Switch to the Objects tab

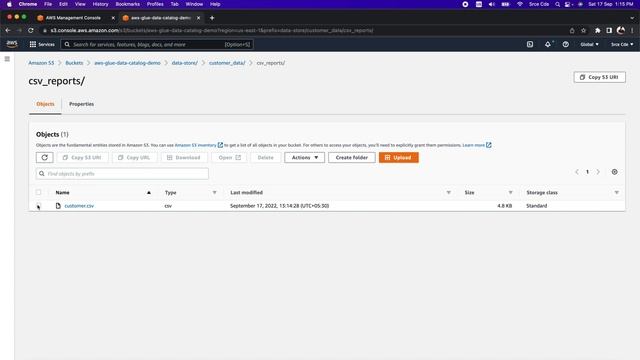pyautogui.click(x=45, y=104)
